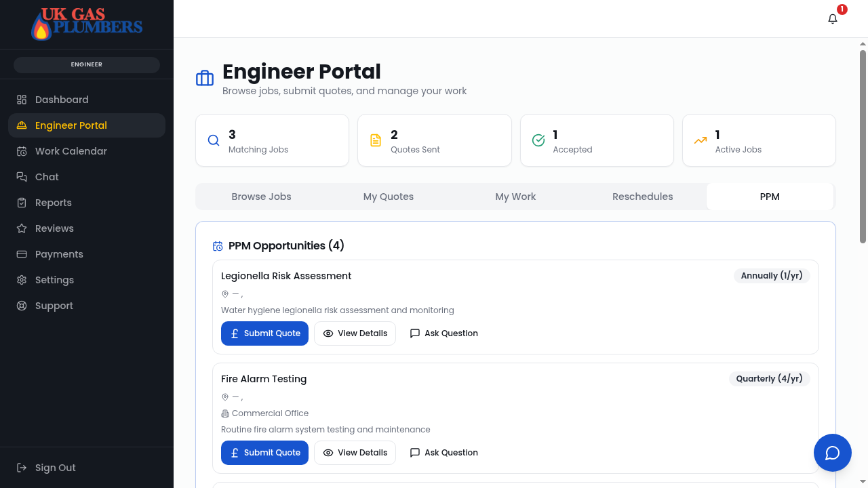Image resolution: width=868 pixels, height=488 pixels.
Task: Open Support from the sidebar
Action: (87, 306)
